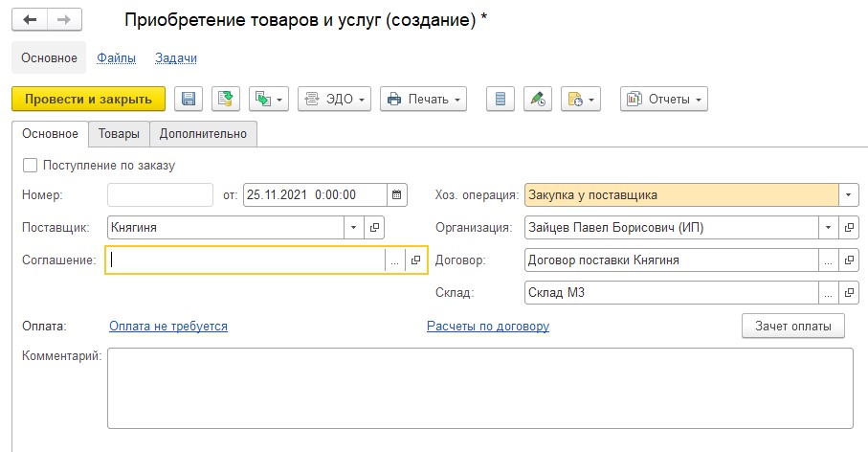Switch to the Товары tab
Screen dimensions: 868x452
pyautogui.click(x=119, y=134)
